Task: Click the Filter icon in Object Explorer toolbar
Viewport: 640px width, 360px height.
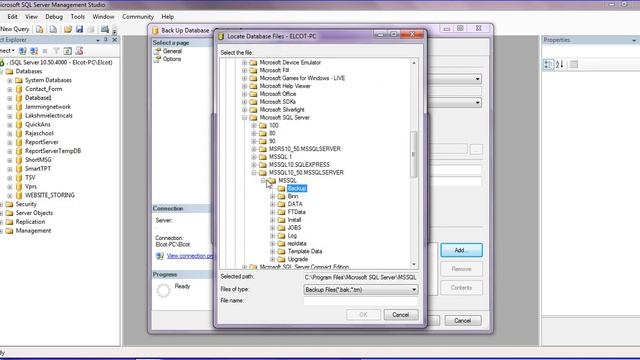Action: 56,51
